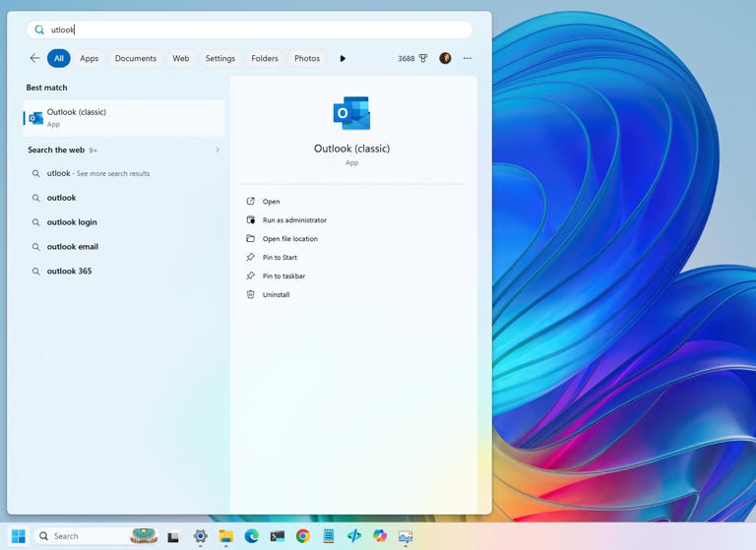Click inside the search text field
This screenshot has height=550, width=756.
(x=249, y=30)
